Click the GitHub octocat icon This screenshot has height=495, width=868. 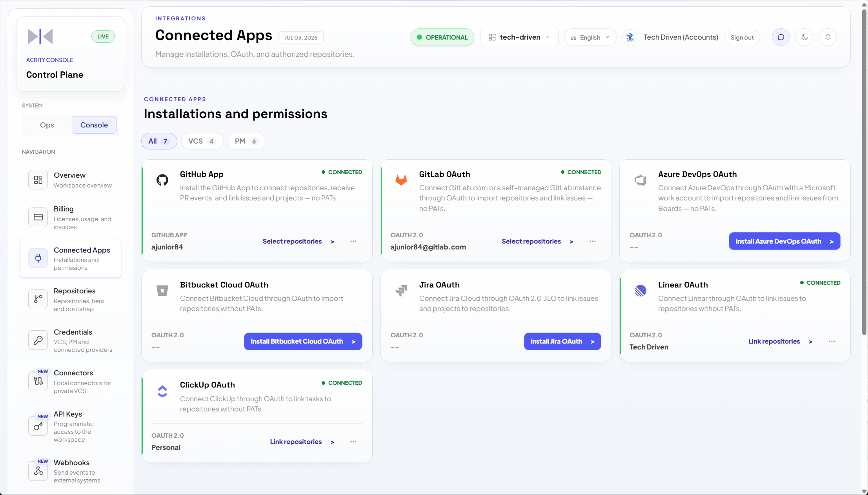point(162,180)
